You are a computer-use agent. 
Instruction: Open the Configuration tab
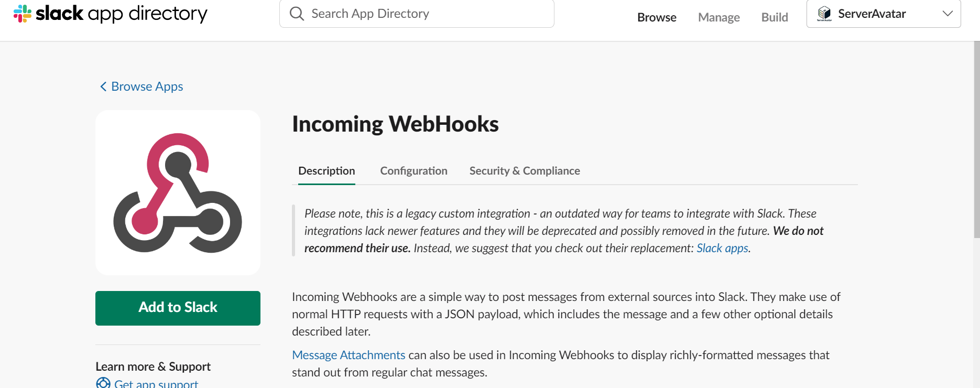413,171
